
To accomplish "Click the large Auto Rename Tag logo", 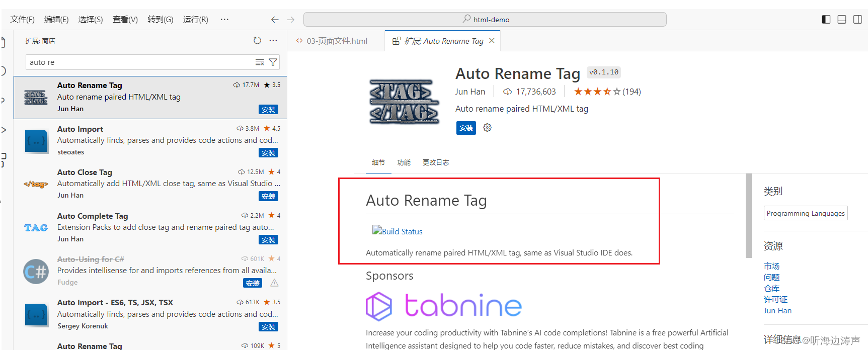I will 404,101.
